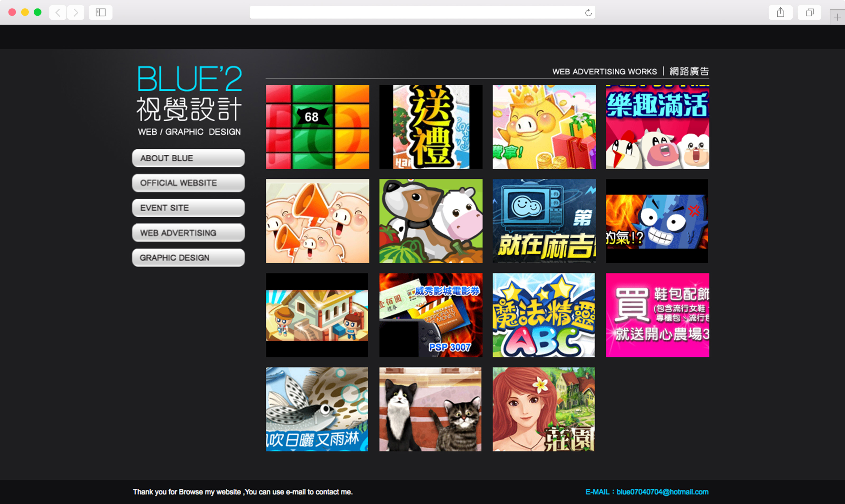Click the hotmail e-mail address link
The height and width of the screenshot is (504, 845).
tap(662, 492)
